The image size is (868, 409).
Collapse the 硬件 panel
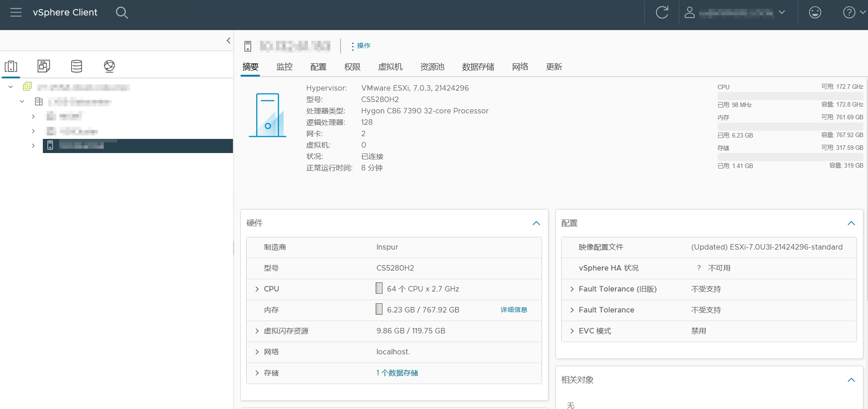(x=536, y=223)
